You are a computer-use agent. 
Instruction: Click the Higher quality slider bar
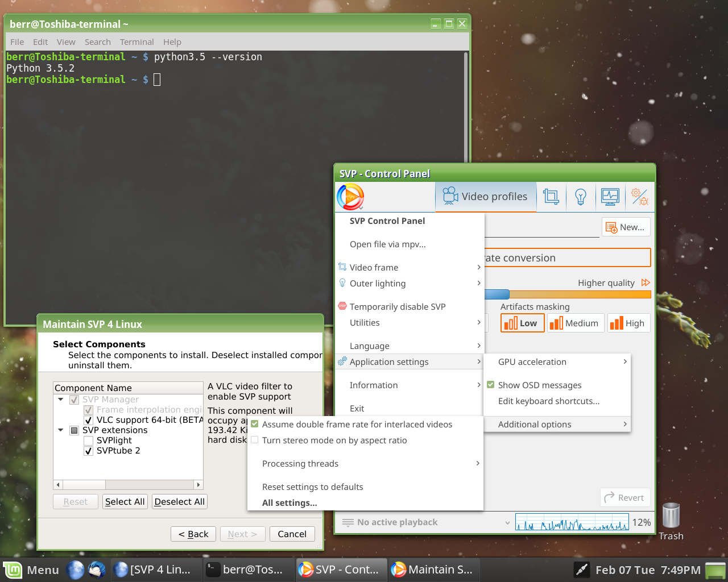(569, 294)
